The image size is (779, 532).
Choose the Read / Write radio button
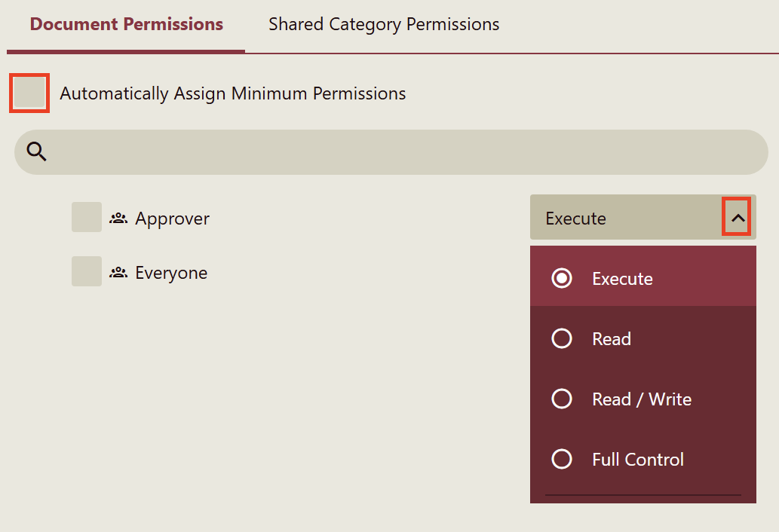click(x=562, y=399)
